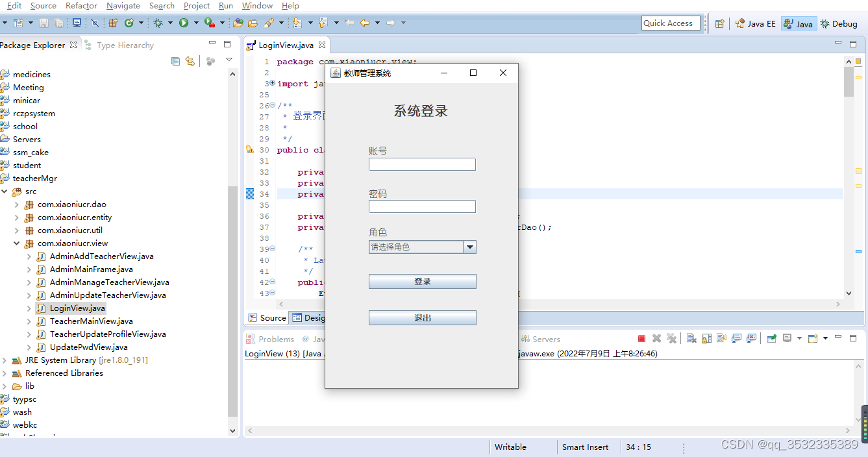Toggle Word Wrap in the Console

721,338
